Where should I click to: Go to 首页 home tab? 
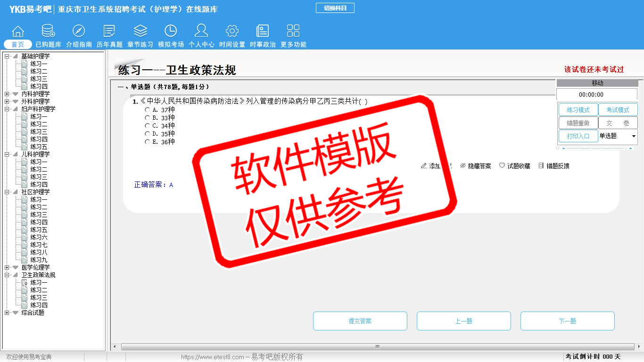[x=18, y=44]
